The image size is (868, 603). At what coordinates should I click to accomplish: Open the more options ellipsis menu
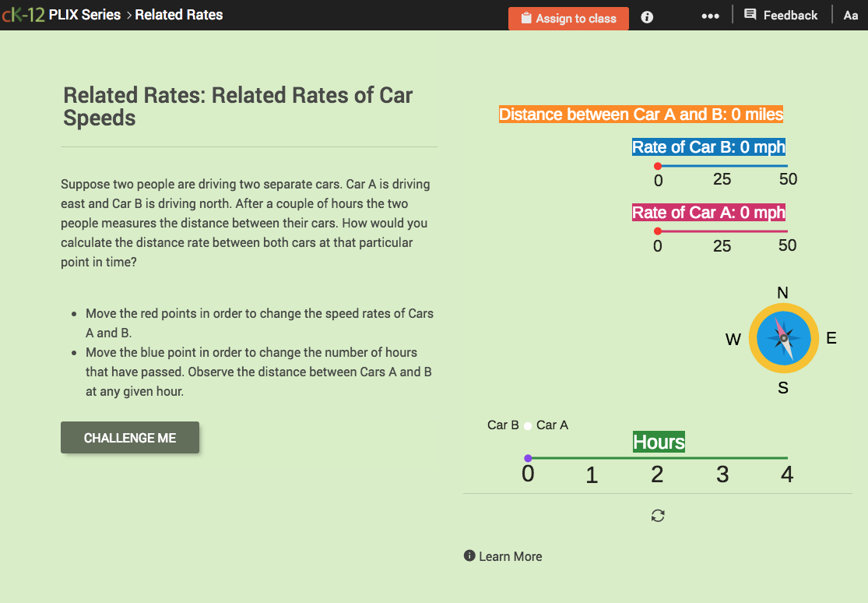(x=710, y=15)
